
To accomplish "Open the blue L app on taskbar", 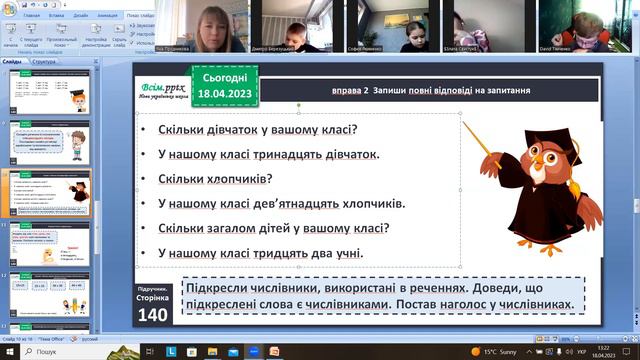I will (x=171, y=351).
